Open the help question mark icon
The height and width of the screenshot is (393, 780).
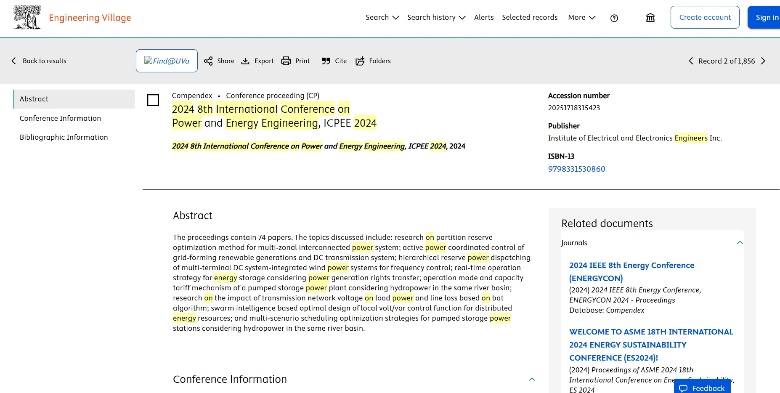coord(614,18)
